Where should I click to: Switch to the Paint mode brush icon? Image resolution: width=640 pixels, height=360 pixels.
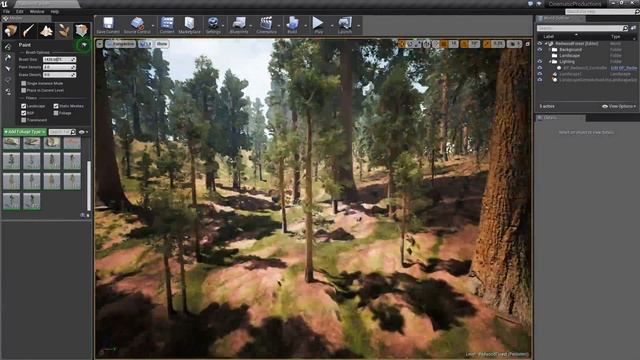[x=28, y=31]
